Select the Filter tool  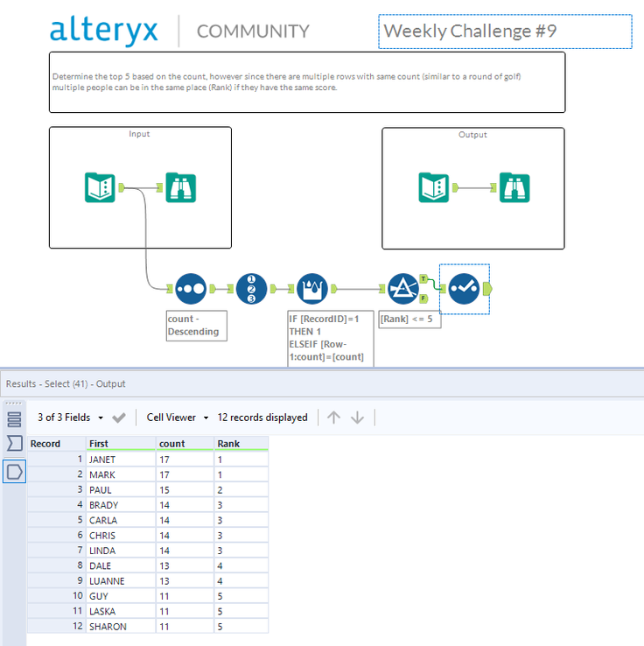tap(403, 289)
